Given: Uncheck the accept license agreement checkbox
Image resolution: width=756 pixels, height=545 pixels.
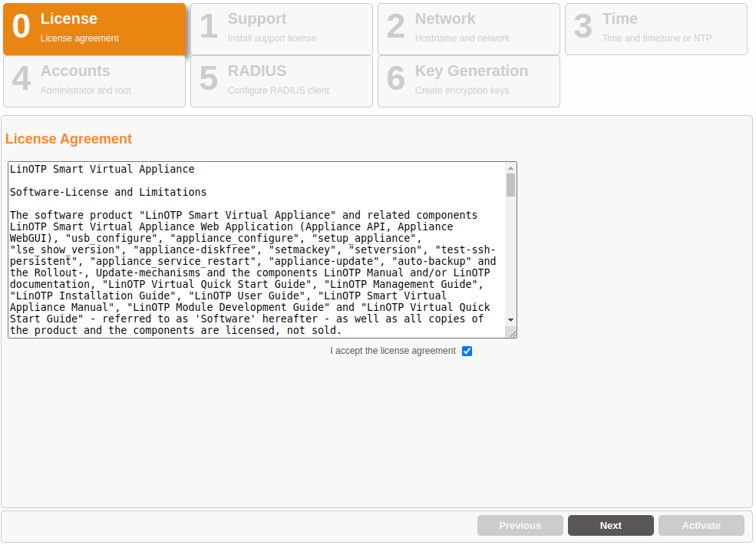Looking at the screenshot, I should point(467,351).
